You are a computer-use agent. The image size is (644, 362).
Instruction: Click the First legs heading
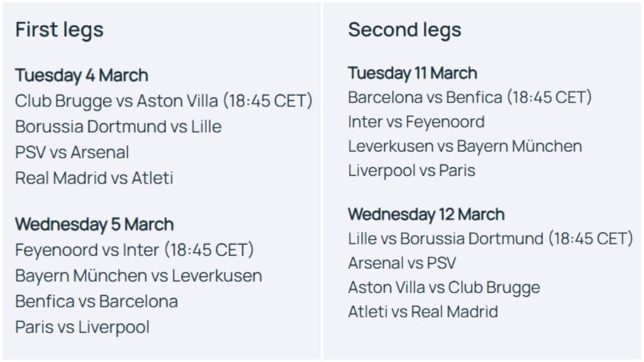coord(59,30)
